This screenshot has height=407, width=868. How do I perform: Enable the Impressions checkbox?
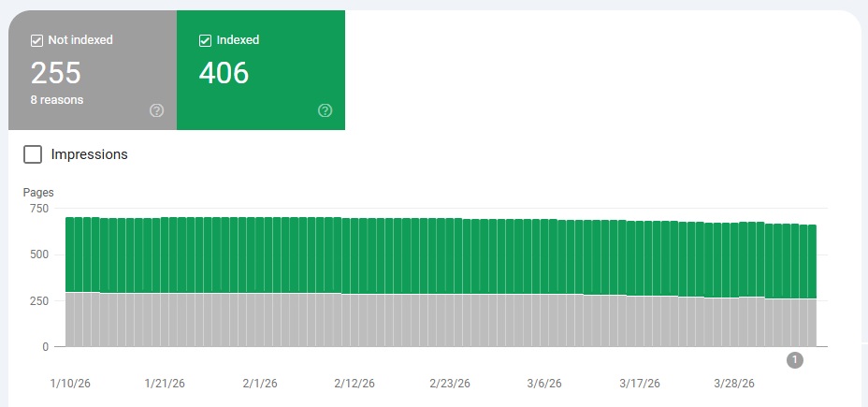[x=33, y=154]
